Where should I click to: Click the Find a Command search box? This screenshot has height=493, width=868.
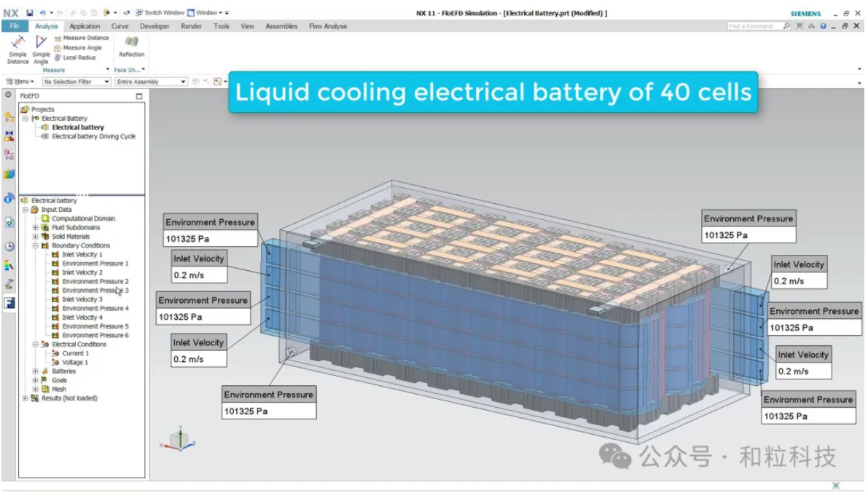click(x=754, y=26)
